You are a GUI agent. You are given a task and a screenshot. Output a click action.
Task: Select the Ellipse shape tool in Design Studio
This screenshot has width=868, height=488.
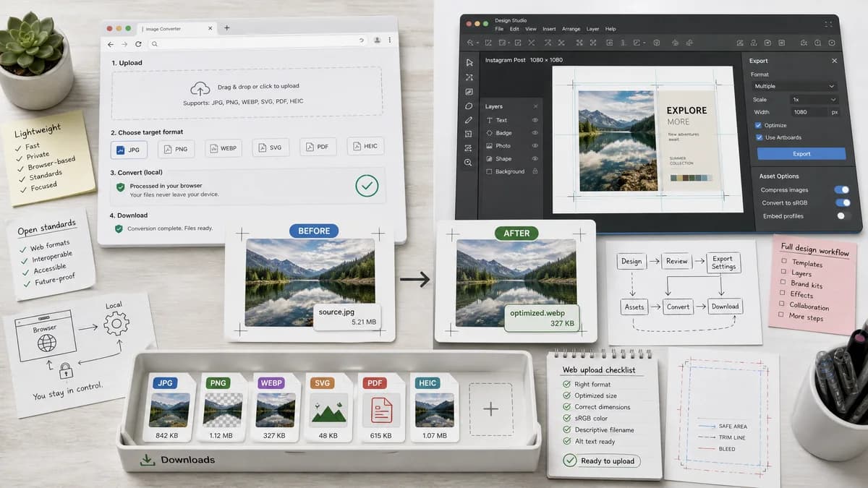click(x=469, y=106)
